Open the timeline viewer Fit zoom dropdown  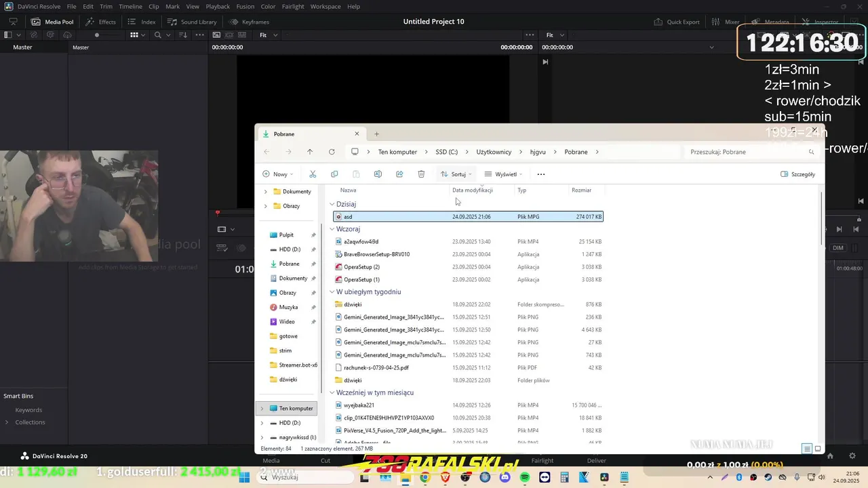coord(555,35)
